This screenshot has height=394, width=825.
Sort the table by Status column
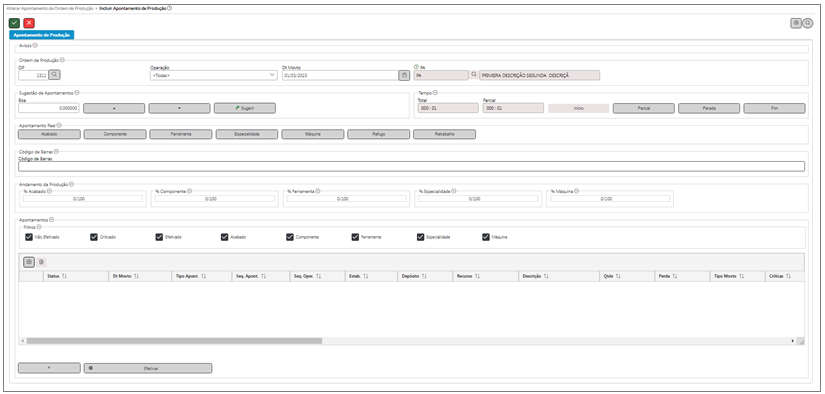(x=57, y=276)
